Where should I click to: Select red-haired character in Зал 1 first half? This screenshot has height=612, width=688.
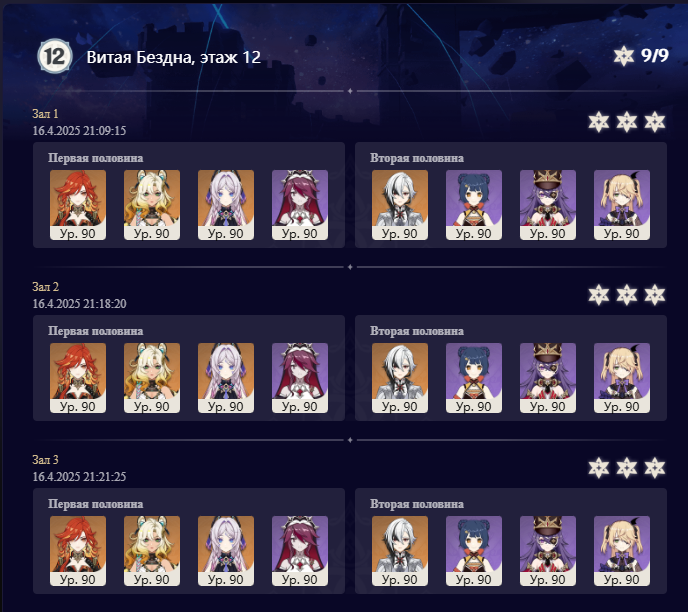click(78, 205)
